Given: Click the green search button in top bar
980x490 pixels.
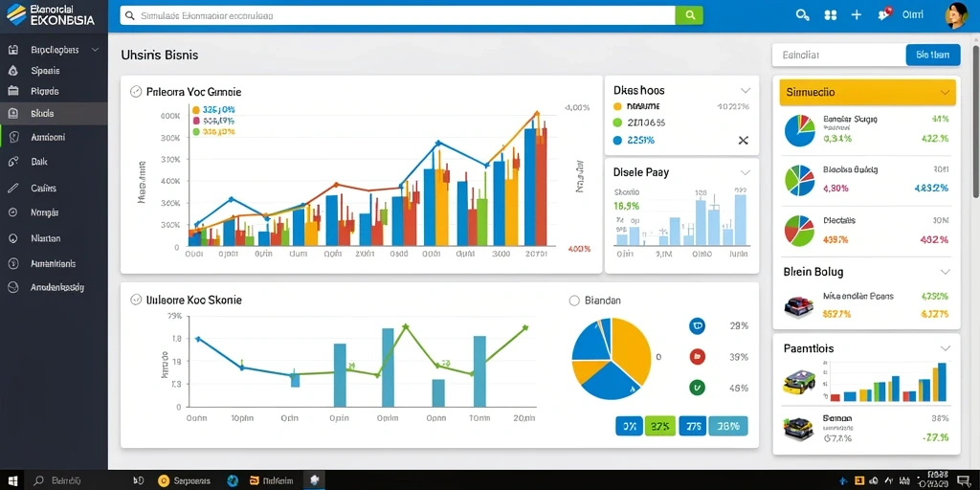Looking at the screenshot, I should (x=689, y=15).
